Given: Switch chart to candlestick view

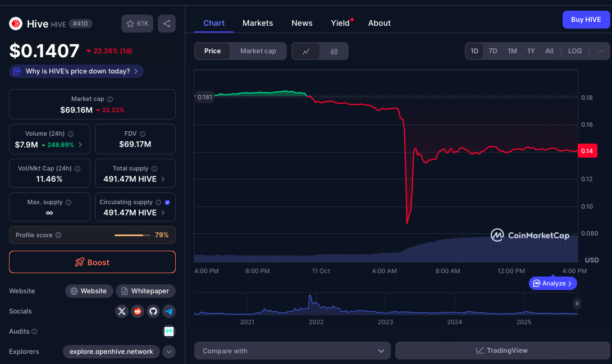Looking at the screenshot, I should 334,51.
